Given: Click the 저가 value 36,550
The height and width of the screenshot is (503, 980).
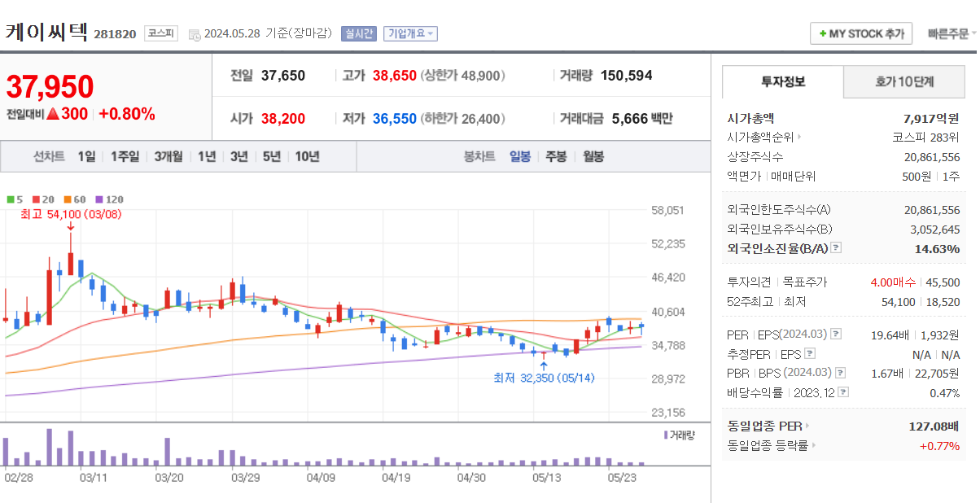Looking at the screenshot, I should tap(395, 119).
